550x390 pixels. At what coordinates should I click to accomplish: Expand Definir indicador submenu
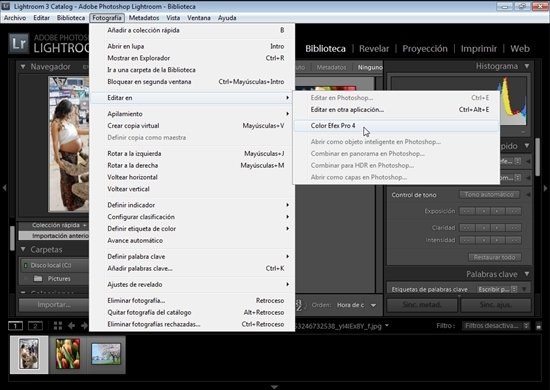click(x=192, y=205)
